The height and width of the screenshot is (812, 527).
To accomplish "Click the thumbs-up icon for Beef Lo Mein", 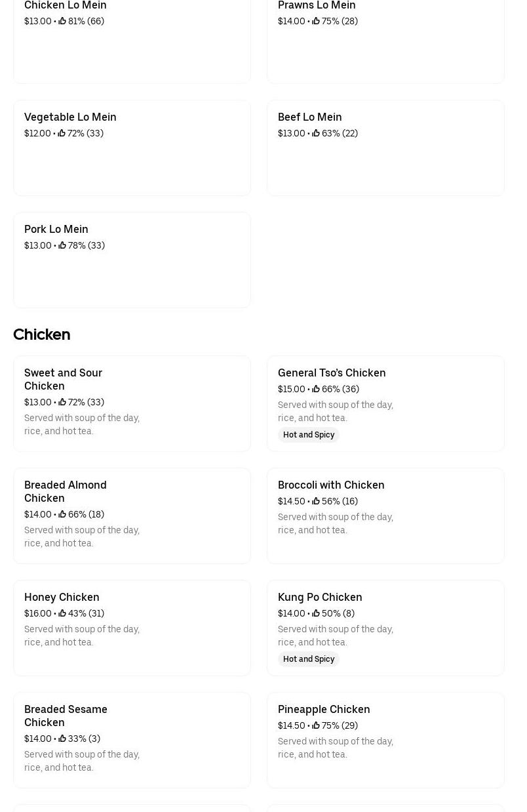I will 316,133.
